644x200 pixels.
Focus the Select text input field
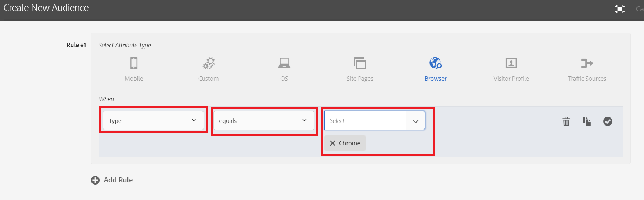(x=365, y=121)
